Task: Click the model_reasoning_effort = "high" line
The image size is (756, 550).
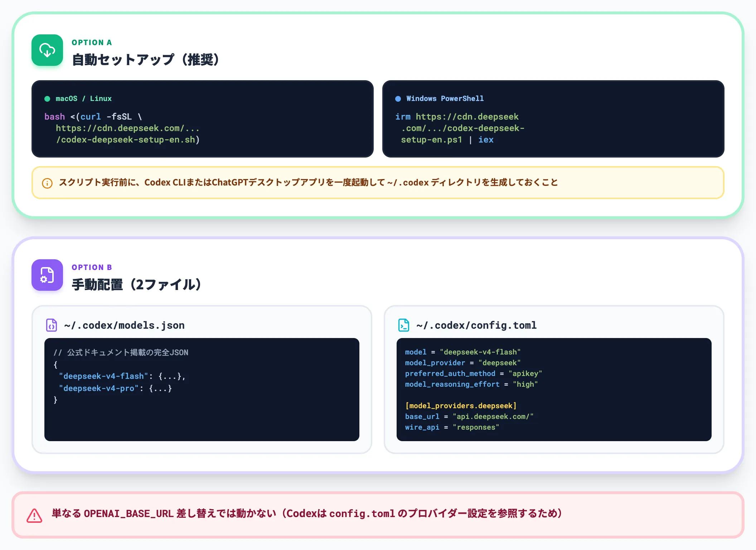Action: 471,385
